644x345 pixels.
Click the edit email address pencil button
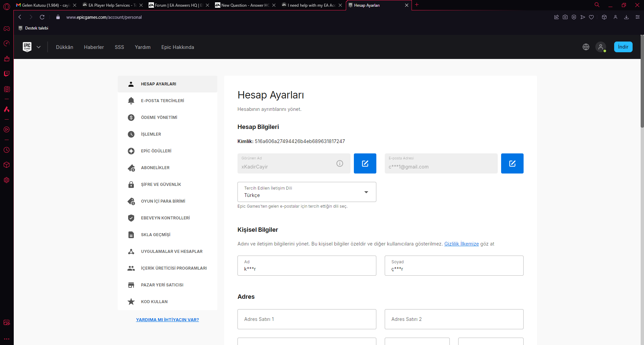[x=512, y=163]
